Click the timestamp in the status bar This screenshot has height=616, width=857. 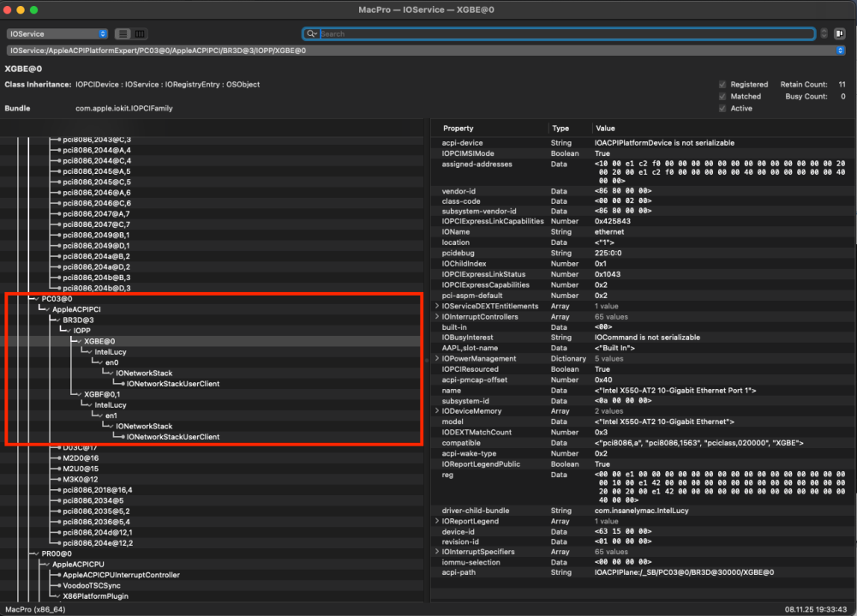[x=816, y=609]
